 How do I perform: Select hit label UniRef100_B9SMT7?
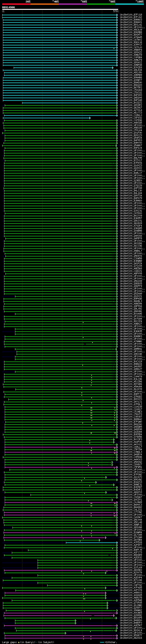point(131,35)
